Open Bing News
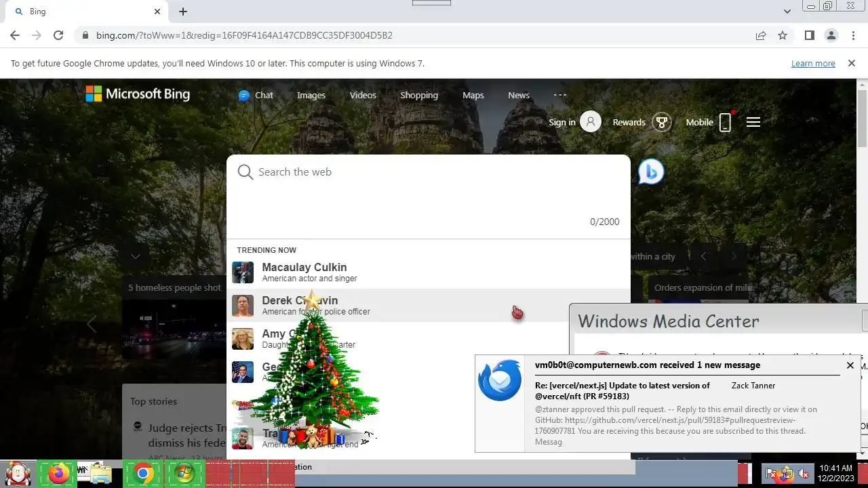Screen dimensions: 868x488 point(519,96)
